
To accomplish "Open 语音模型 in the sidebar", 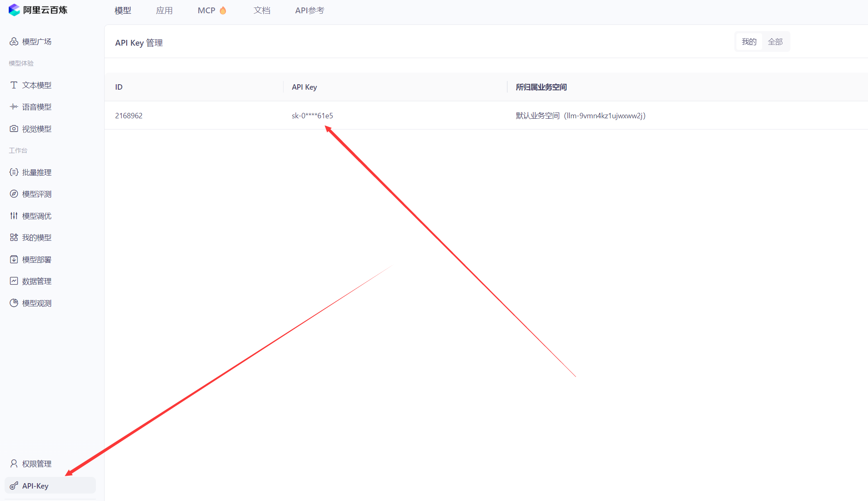I will pos(37,107).
